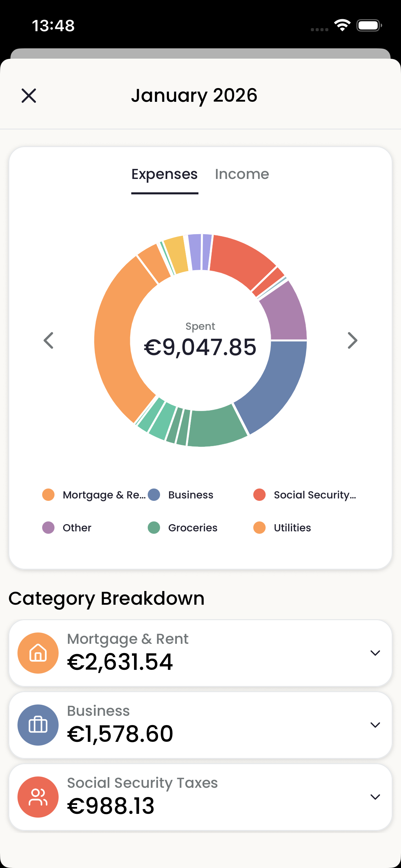The width and height of the screenshot is (401, 868).
Task: Click the Category Breakdown heading
Action: coord(107,597)
